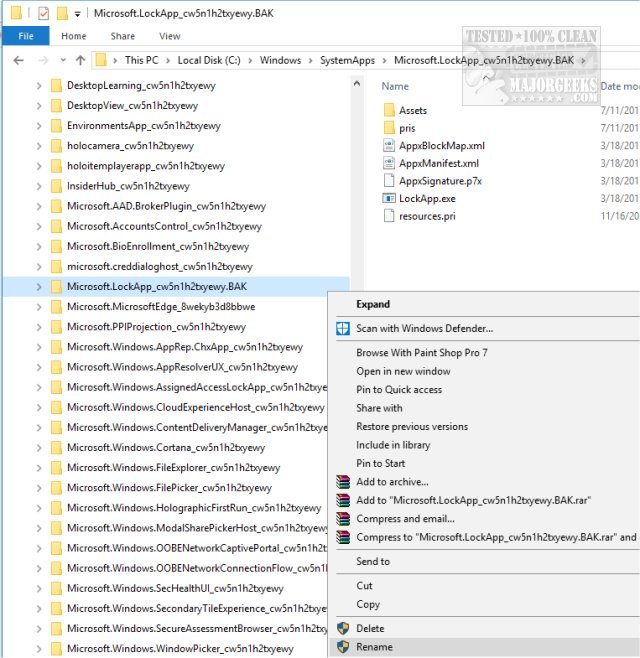Viewport: 640px width, 658px height.
Task: Expand the DesktopLearning_cw5n1h2txyewy tree node
Action: [x=39, y=86]
